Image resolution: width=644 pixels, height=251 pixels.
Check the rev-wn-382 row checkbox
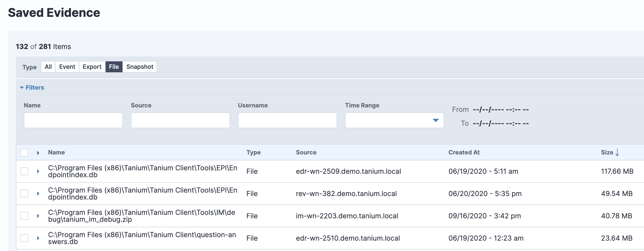[24, 194]
